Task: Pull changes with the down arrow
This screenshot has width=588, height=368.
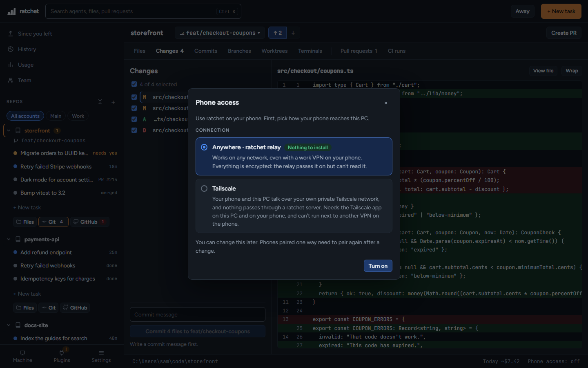Action: [x=293, y=33]
